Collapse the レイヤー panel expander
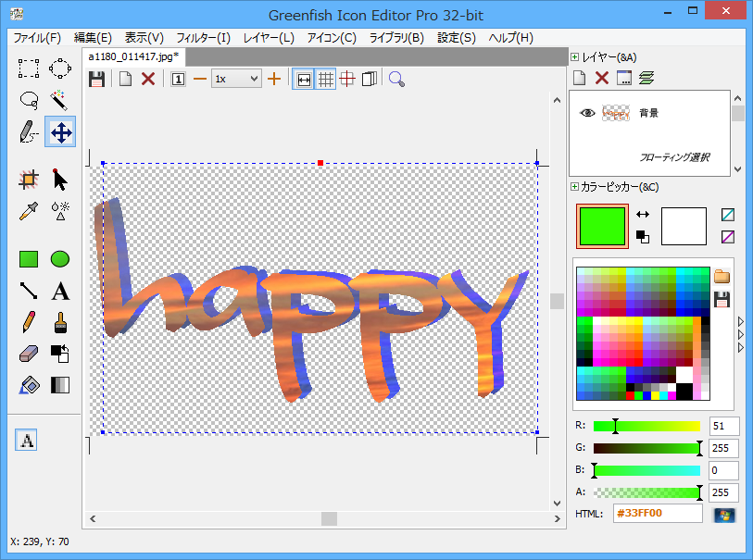Viewport: 753px width, 560px height. pyautogui.click(x=575, y=57)
